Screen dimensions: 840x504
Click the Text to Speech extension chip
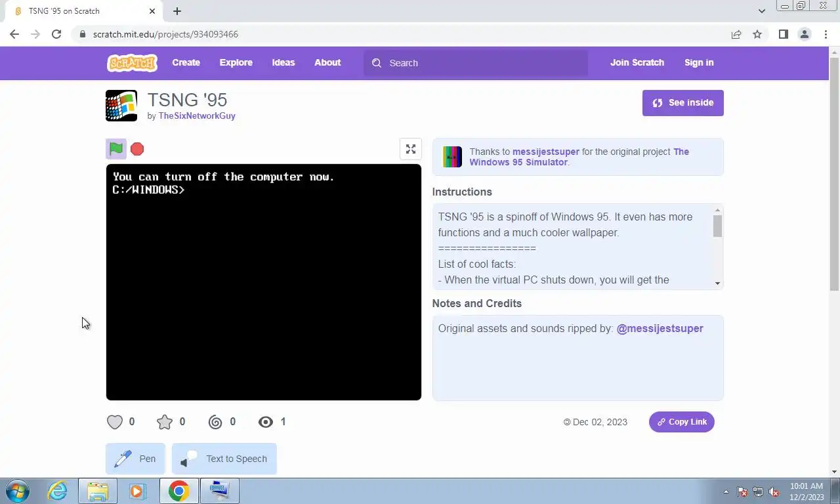[224, 459]
